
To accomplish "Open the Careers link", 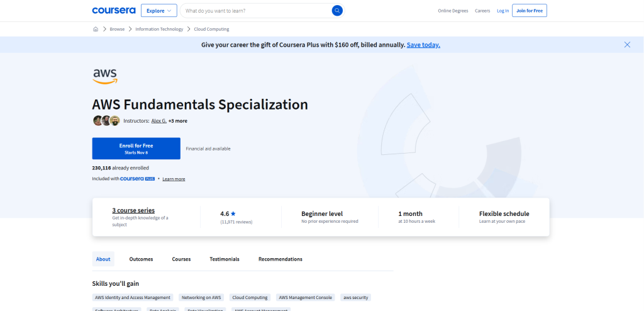I will coord(482,11).
